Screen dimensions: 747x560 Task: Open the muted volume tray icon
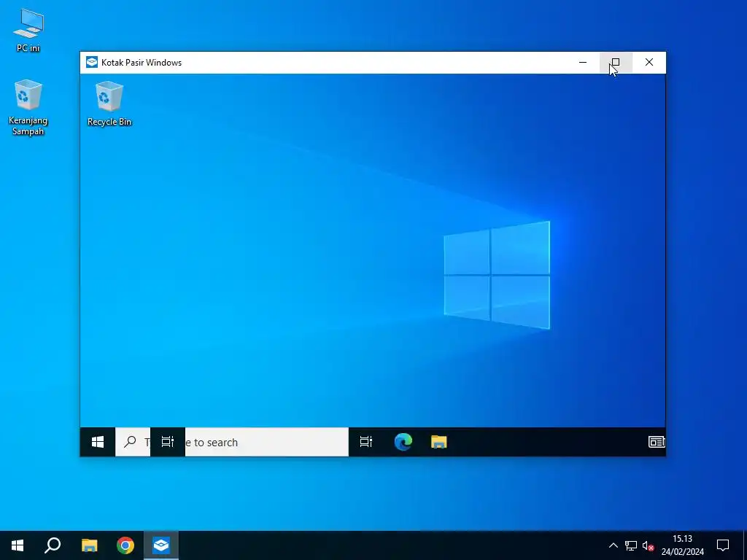click(648, 545)
